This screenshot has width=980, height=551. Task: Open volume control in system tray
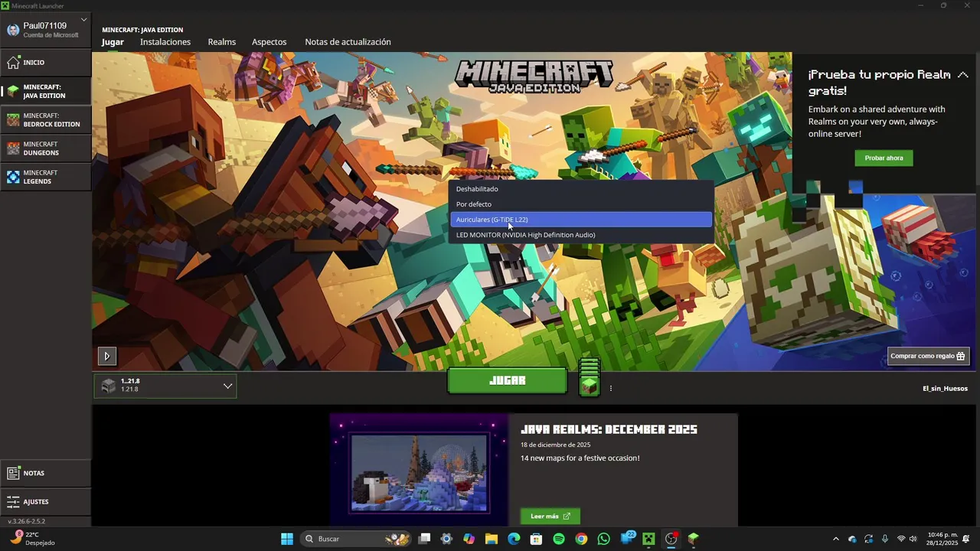tap(913, 539)
